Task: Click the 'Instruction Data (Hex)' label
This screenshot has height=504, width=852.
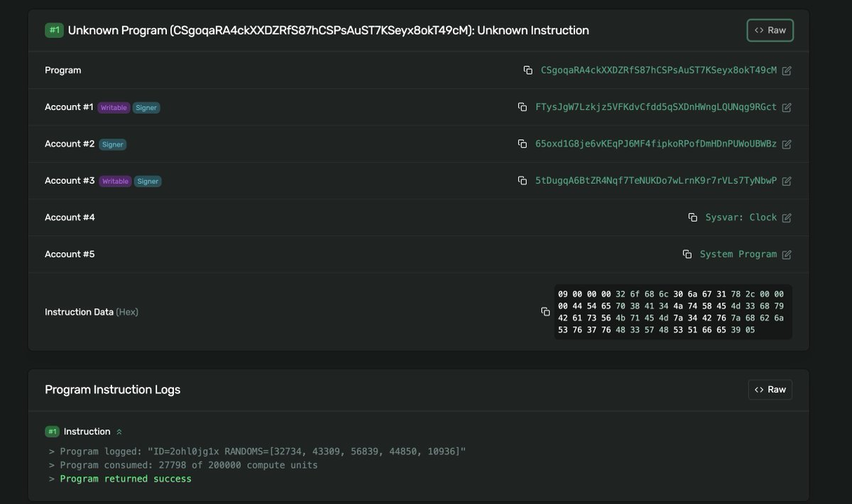Action: [x=92, y=312]
